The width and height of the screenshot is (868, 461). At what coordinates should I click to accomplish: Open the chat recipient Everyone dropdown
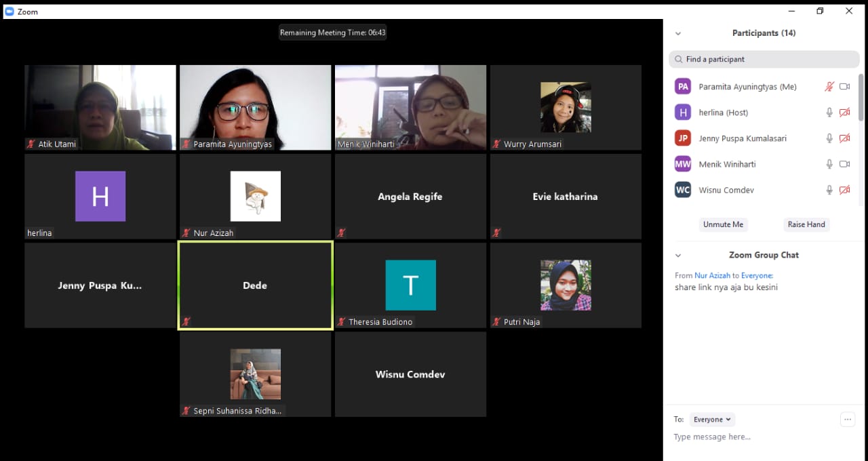click(712, 420)
